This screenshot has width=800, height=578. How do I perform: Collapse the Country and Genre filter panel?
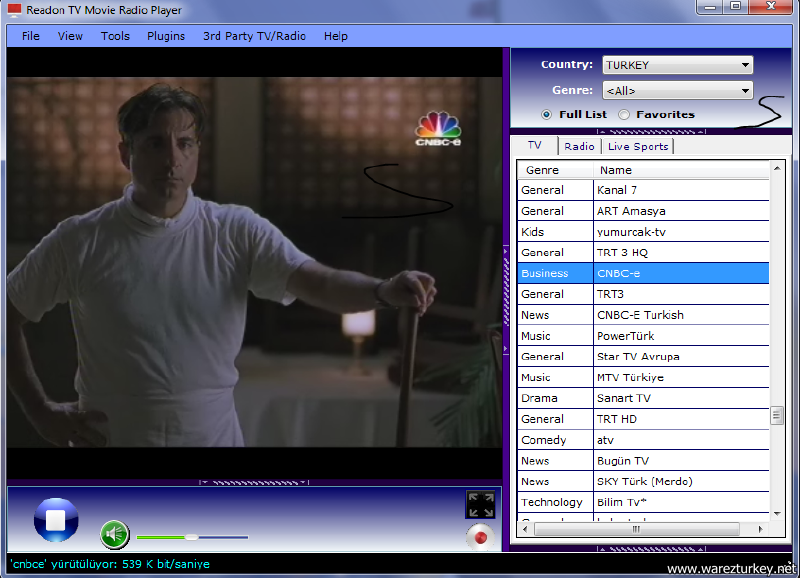pyautogui.click(x=652, y=132)
